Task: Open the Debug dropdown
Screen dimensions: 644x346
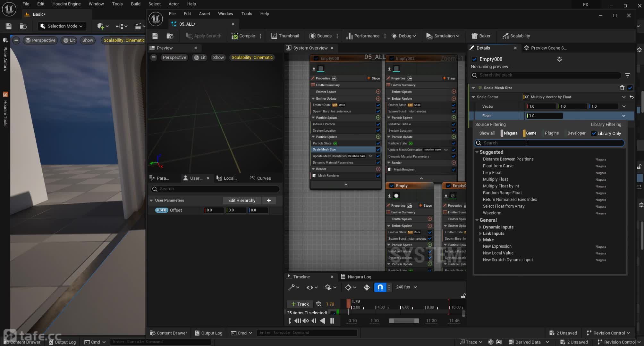Action: (x=404, y=36)
